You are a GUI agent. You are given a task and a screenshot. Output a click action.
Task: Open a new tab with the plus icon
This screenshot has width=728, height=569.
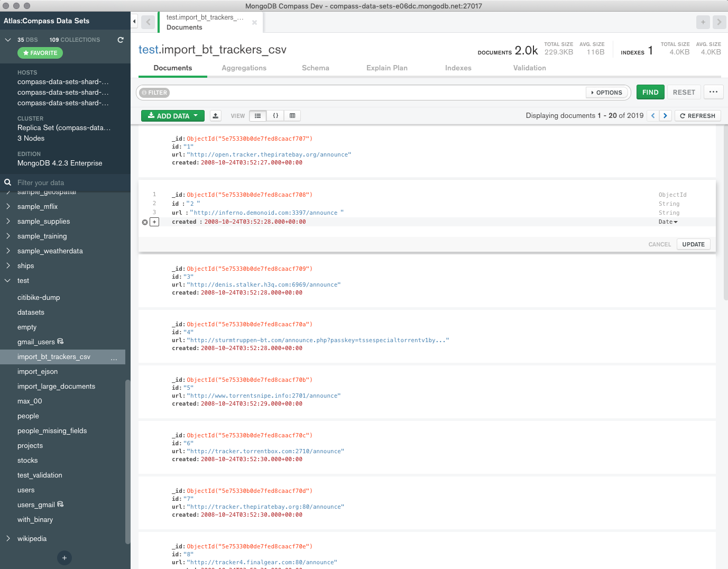(703, 22)
